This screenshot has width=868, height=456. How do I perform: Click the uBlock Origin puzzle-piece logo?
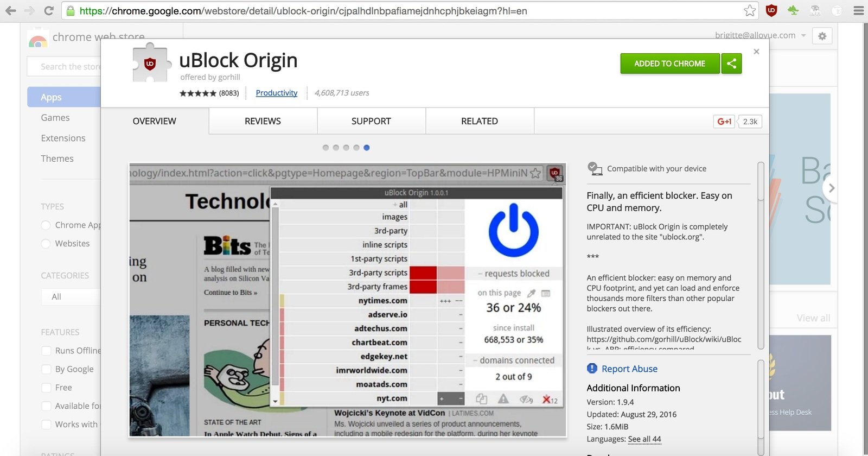151,63
